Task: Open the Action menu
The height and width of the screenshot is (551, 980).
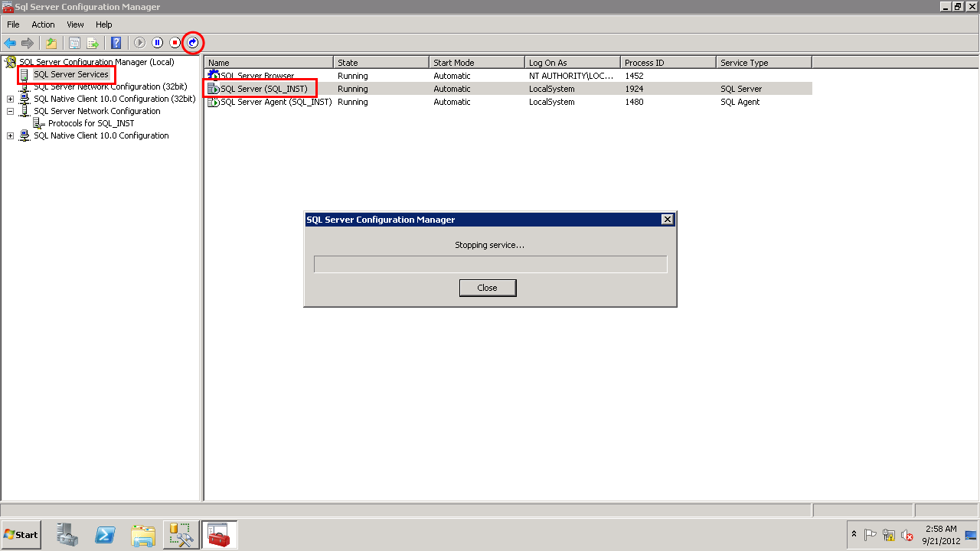Action: pos(43,24)
